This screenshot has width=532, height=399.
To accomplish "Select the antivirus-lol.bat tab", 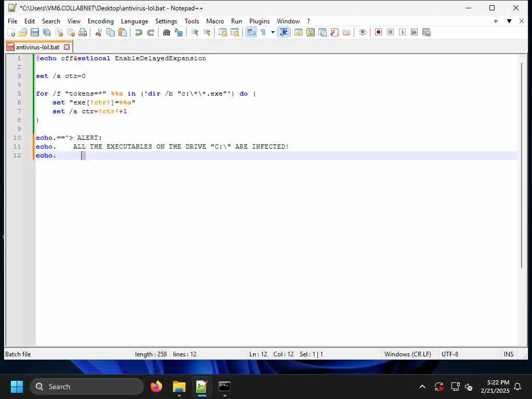I will pyautogui.click(x=37, y=47).
